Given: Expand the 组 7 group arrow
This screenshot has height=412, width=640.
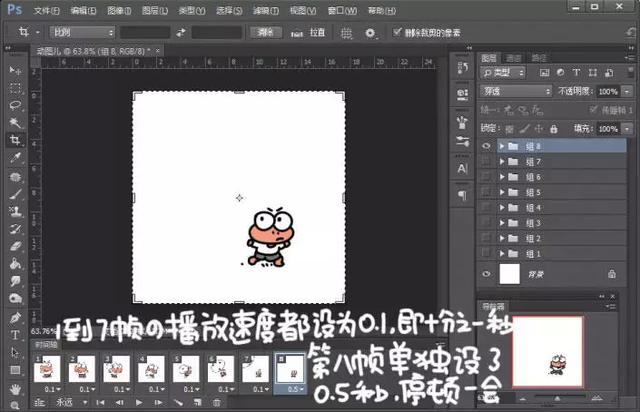Looking at the screenshot, I should [502, 162].
